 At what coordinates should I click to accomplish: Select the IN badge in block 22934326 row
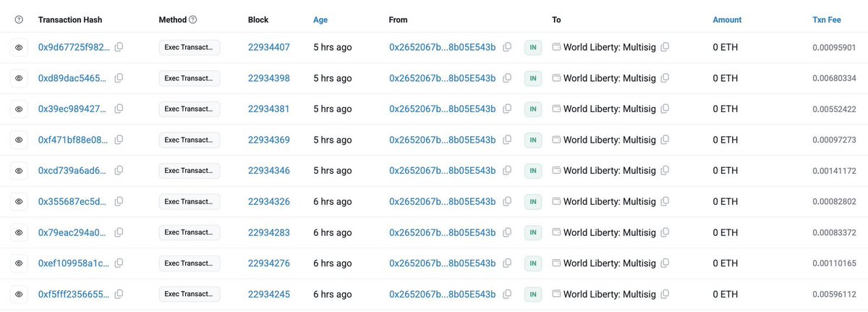[533, 201]
